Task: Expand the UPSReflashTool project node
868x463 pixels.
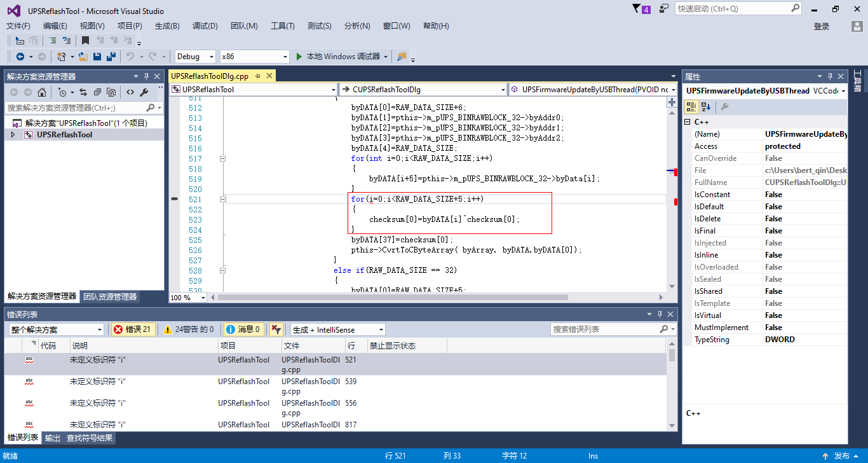Action: point(13,135)
